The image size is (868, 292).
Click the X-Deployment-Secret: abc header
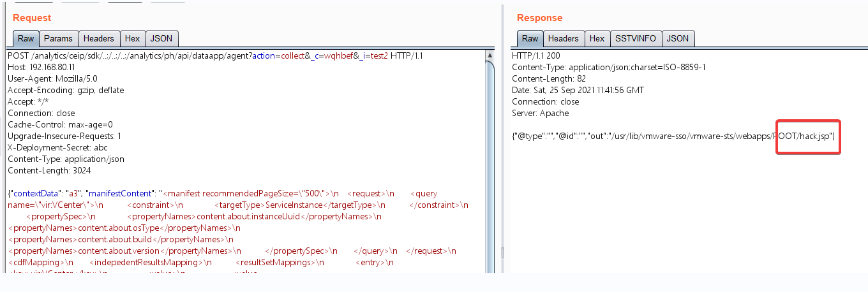point(58,148)
